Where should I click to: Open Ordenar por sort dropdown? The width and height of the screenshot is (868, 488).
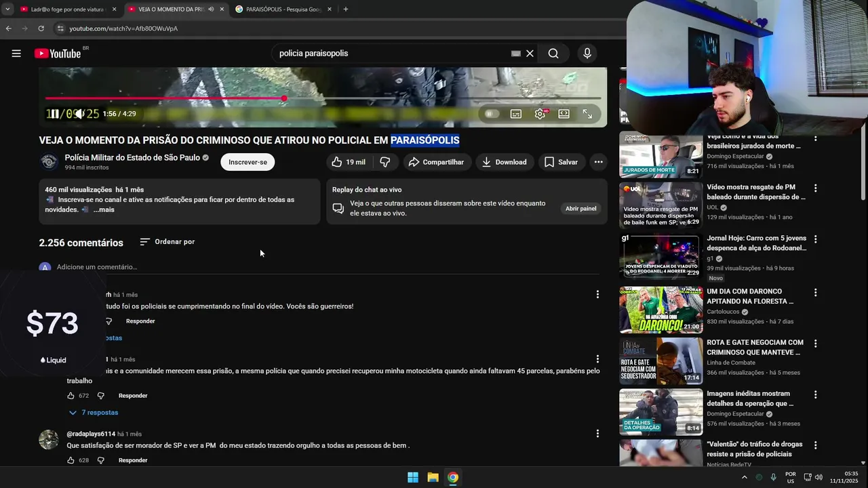pos(167,242)
